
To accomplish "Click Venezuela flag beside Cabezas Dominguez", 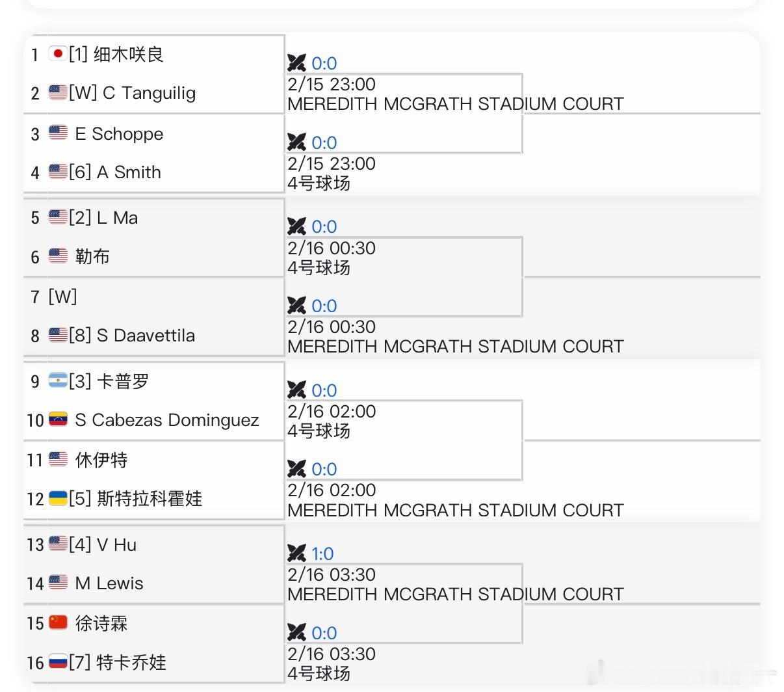I will point(58,419).
